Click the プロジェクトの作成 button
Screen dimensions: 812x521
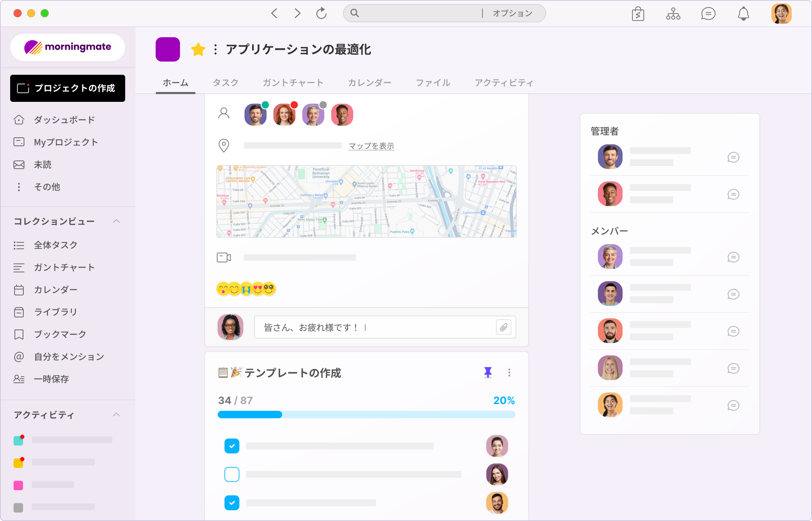(x=68, y=88)
